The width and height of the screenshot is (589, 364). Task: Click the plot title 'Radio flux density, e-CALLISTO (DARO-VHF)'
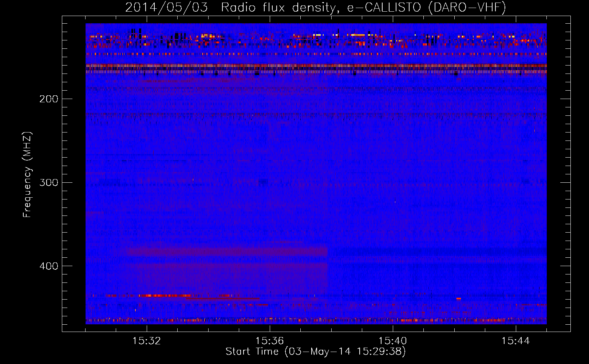click(363, 7)
